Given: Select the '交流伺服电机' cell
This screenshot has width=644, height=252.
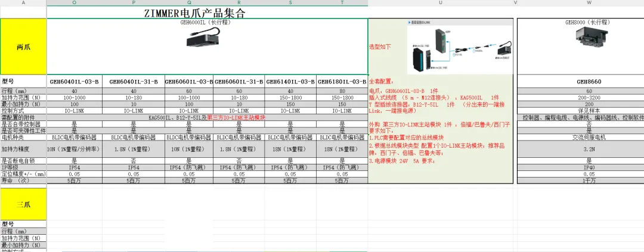Looking at the screenshot, I should coord(589,138).
